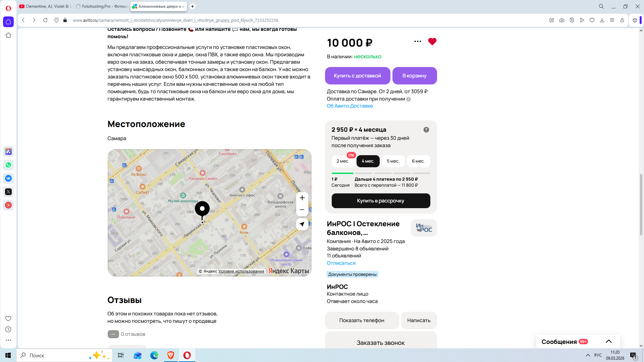The image size is (644, 362).
Task: Show hidden system tray icons
Action: (x=588, y=355)
